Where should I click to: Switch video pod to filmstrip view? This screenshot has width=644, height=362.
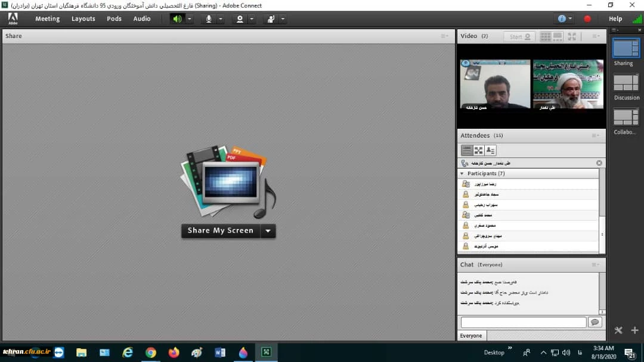point(558,36)
